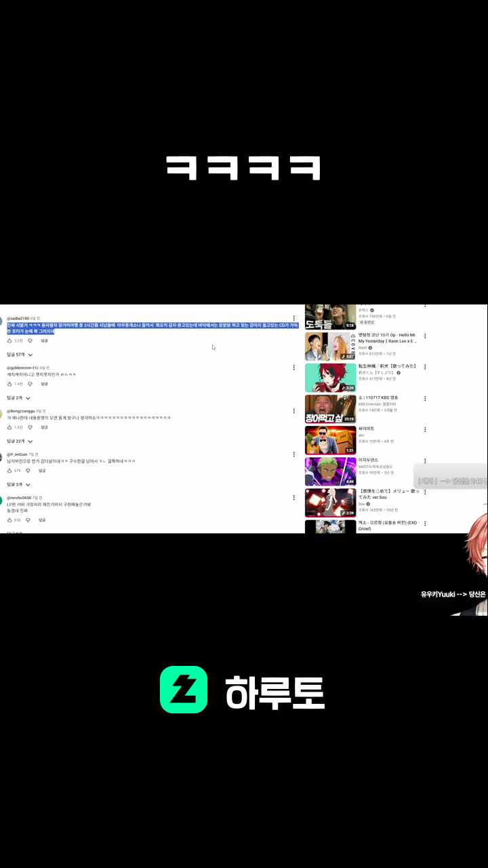Image resolution: width=488 pixels, height=868 pixels.
Task: Like the comment by @mnuho0630
Action: coord(10,520)
